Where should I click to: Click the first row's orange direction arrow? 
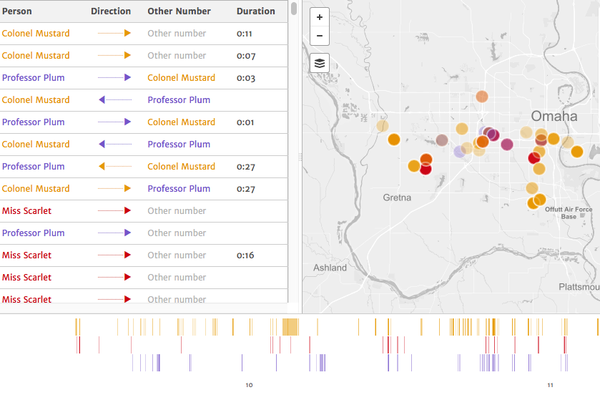click(114, 33)
